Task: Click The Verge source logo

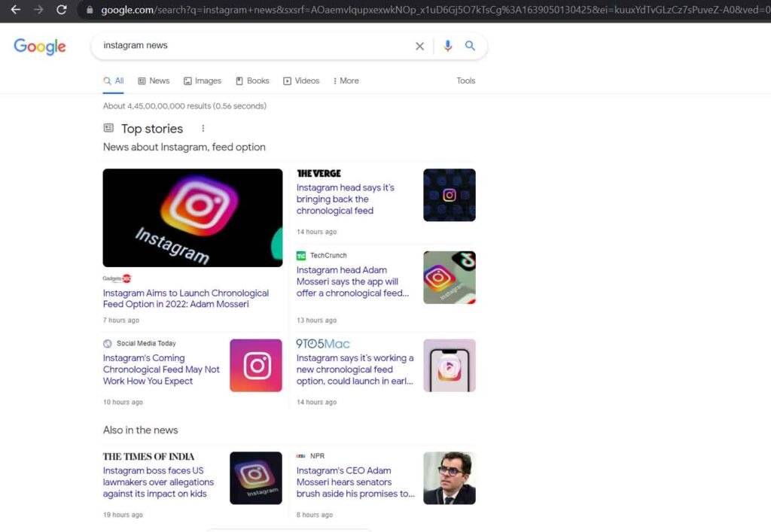Action: click(x=318, y=173)
